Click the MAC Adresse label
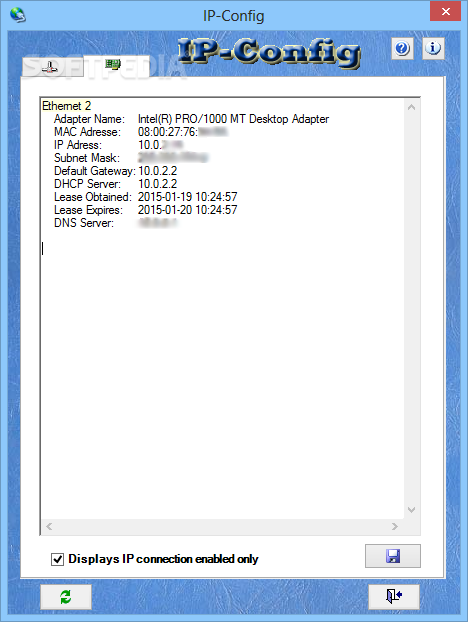 [x=87, y=132]
